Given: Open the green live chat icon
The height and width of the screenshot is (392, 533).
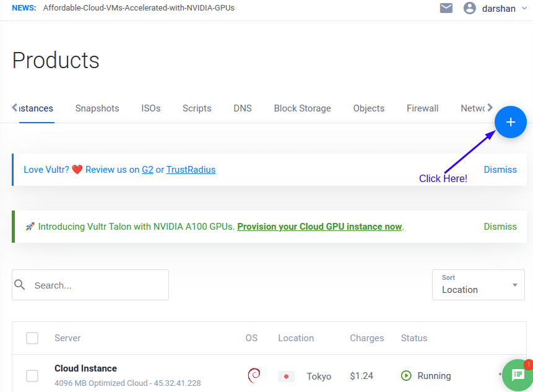Looking at the screenshot, I should click(x=518, y=375).
